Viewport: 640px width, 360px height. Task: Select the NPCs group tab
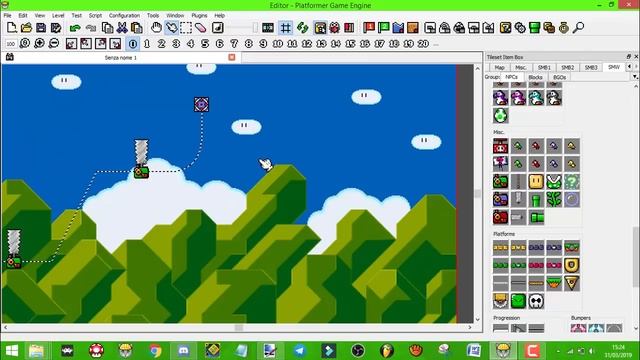pos(511,77)
